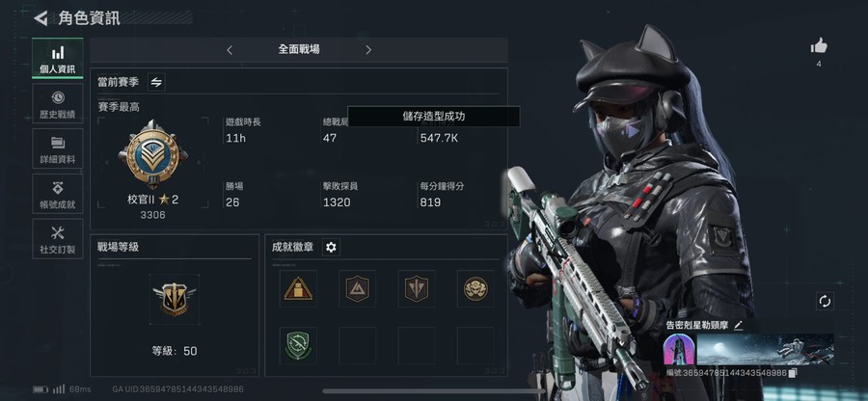
Task: Rotate the character with the refresh icon
Action: tap(825, 302)
